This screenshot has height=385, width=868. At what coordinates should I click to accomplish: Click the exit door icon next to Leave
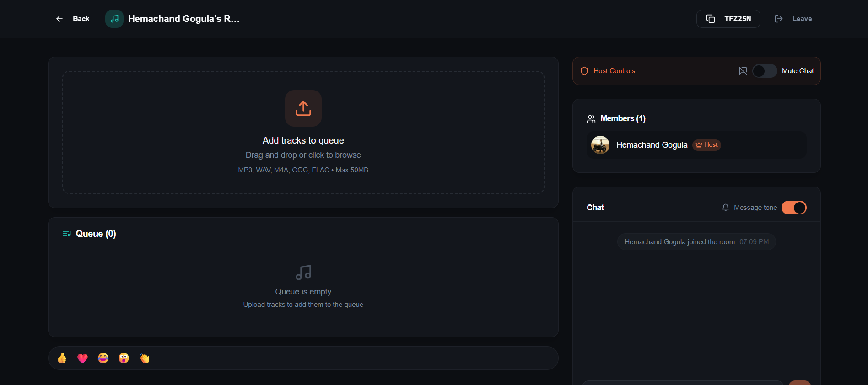point(778,18)
